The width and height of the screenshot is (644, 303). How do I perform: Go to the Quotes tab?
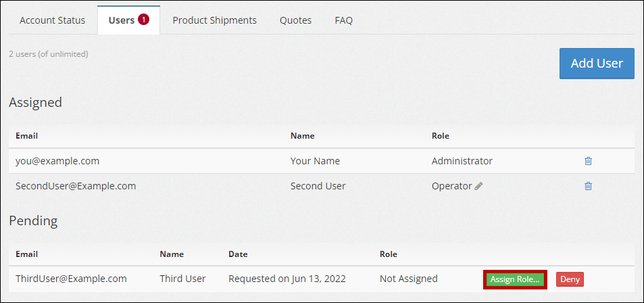coord(295,20)
